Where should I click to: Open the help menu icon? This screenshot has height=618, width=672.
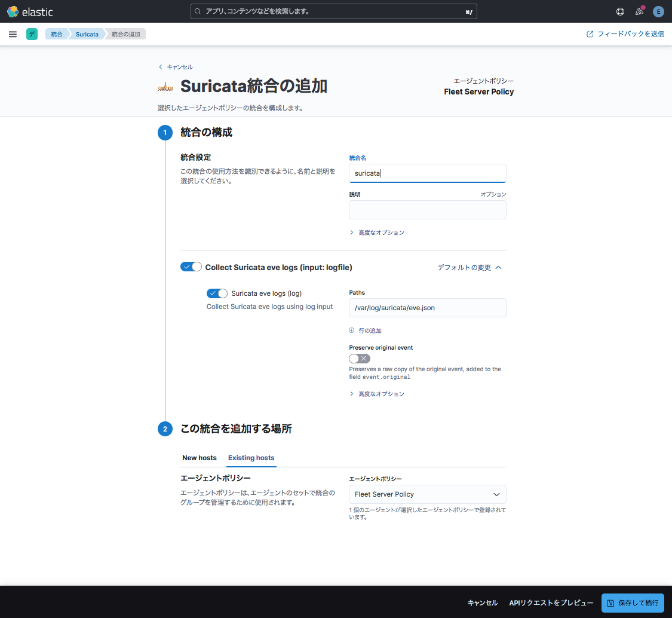[620, 11]
